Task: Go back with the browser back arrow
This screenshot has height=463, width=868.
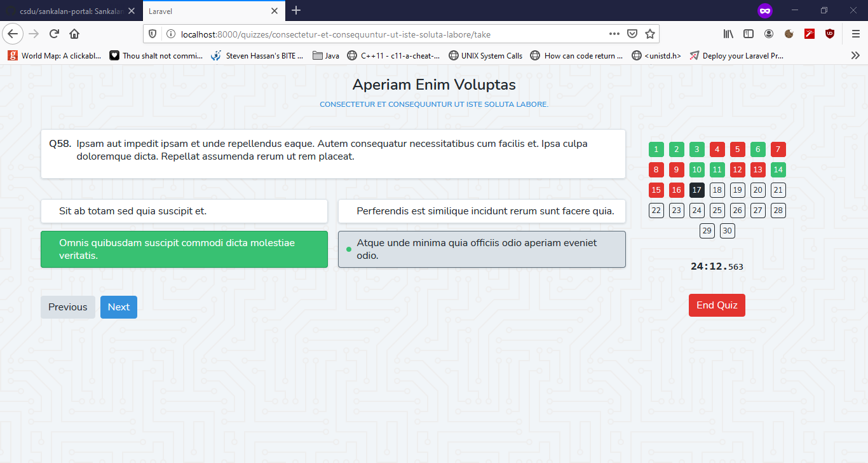Action: point(14,34)
